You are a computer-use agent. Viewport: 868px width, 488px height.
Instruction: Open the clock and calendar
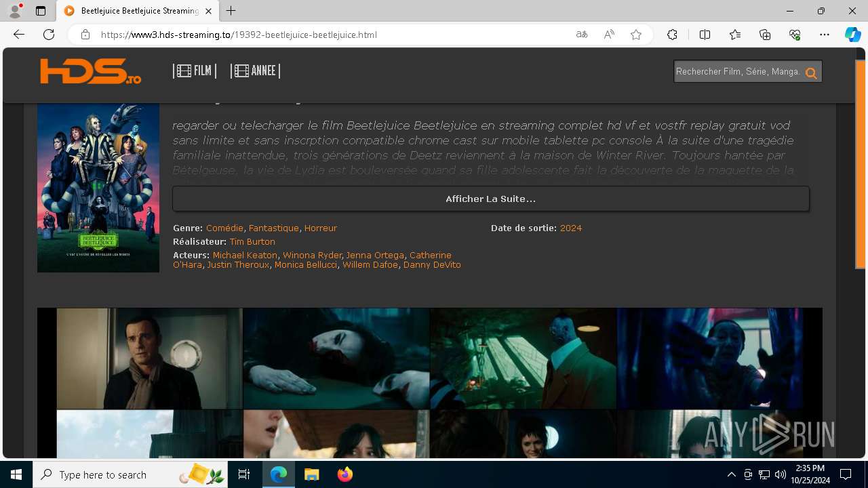(x=810, y=474)
